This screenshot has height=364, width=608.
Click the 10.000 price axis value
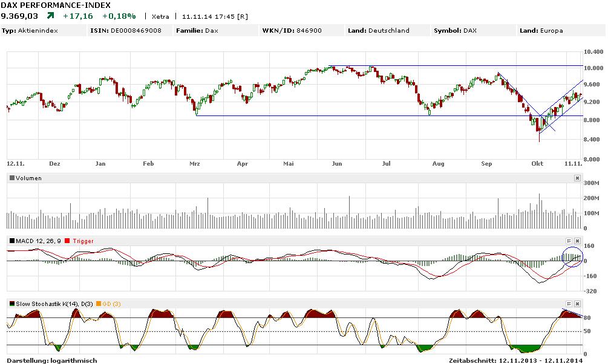pyautogui.click(x=593, y=68)
